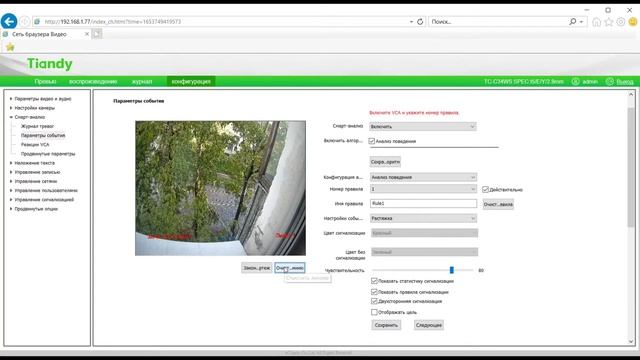The width and height of the screenshot is (640, 360).
Task: Select Параметры события in sidebar
Action: point(43,136)
